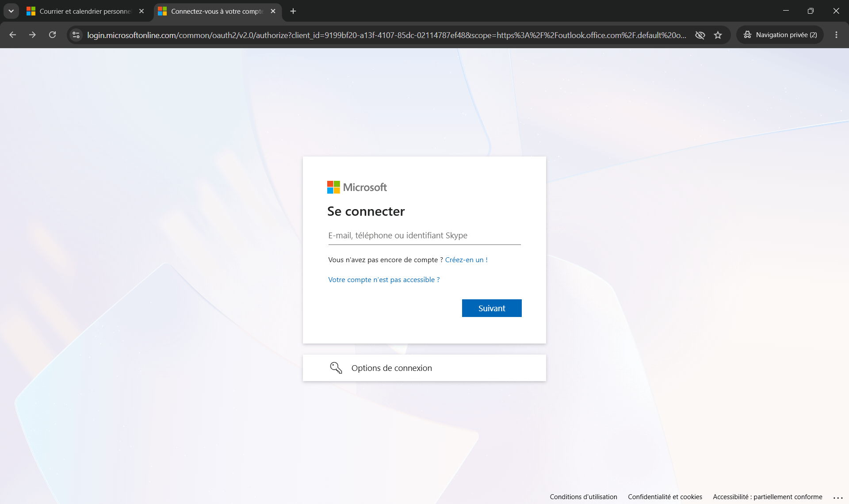
Task: Switch to Courrier et calendrier personnel tab
Action: click(85, 11)
